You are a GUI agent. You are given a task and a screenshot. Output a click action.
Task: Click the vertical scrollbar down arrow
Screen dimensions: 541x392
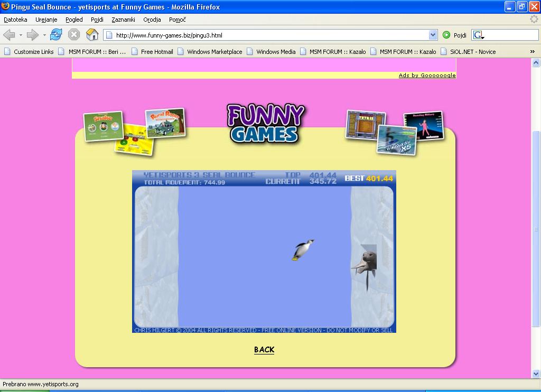[x=536, y=374]
